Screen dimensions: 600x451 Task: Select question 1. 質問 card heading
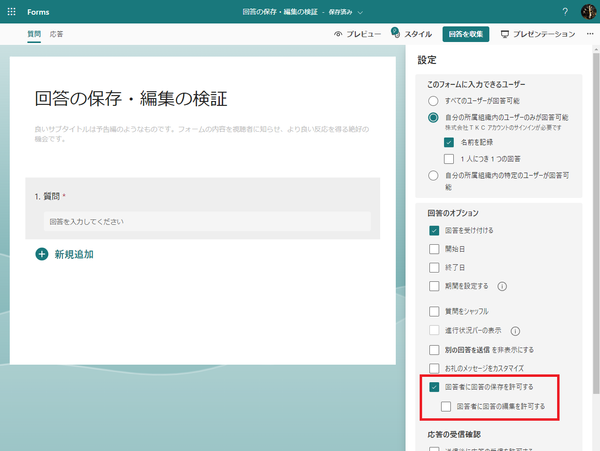[x=50, y=196]
